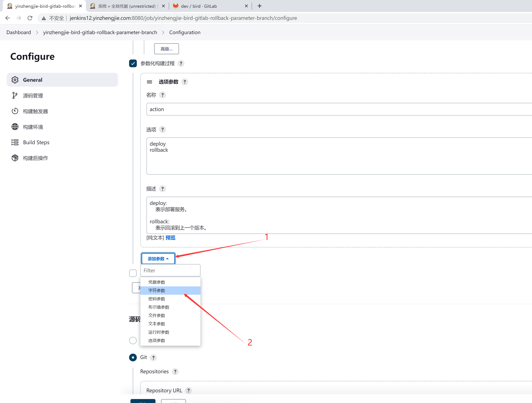This screenshot has height=403, width=532.
Task: Click the 构建后操作 package icon
Action: pyautogui.click(x=15, y=158)
